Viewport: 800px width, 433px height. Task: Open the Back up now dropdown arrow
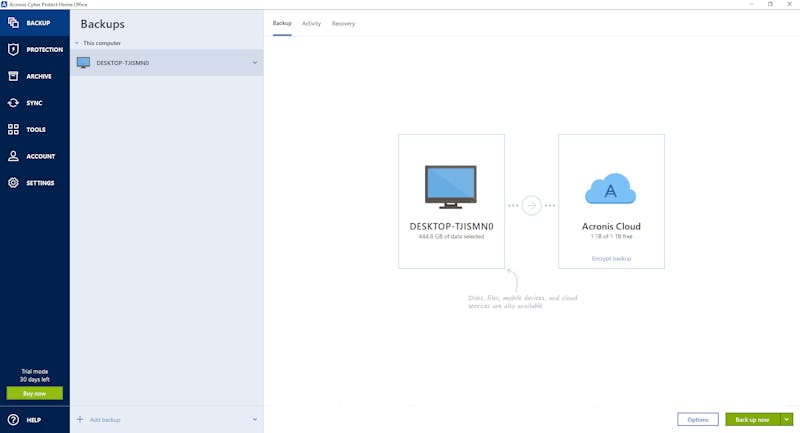click(x=787, y=419)
